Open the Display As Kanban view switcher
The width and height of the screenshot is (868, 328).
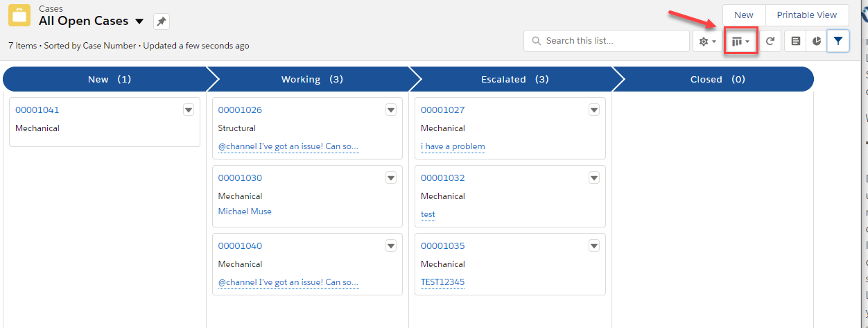point(740,41)
